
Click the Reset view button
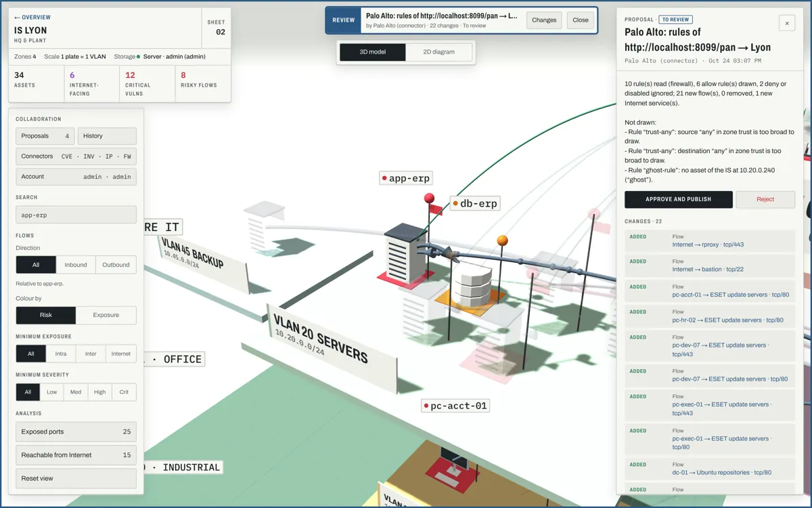pyautogui.click(x=76, y=478)
